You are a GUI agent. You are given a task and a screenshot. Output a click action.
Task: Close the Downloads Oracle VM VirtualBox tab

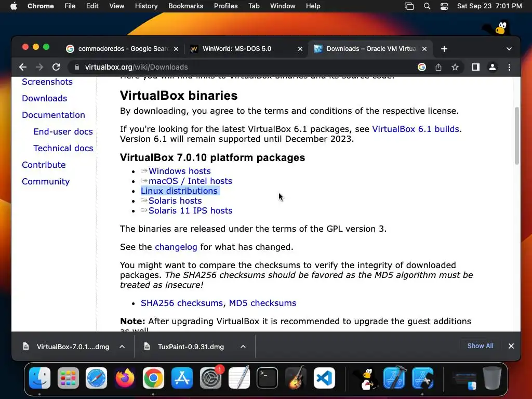pyautogui.click(x=424, y=49)
